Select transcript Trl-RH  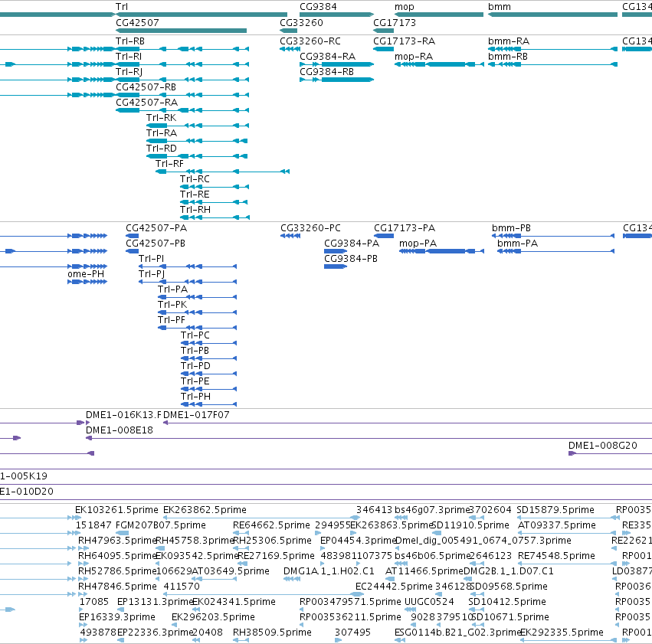point(195,210)
